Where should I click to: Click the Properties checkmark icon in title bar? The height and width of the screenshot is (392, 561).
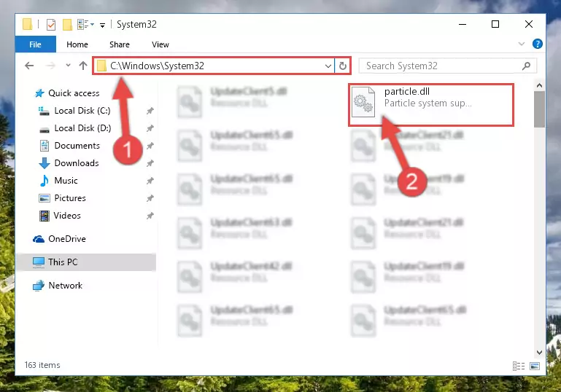51,25
